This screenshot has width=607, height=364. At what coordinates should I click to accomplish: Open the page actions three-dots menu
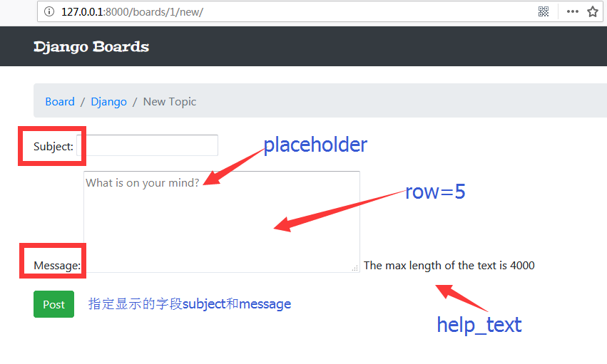[x=573, y=11]
